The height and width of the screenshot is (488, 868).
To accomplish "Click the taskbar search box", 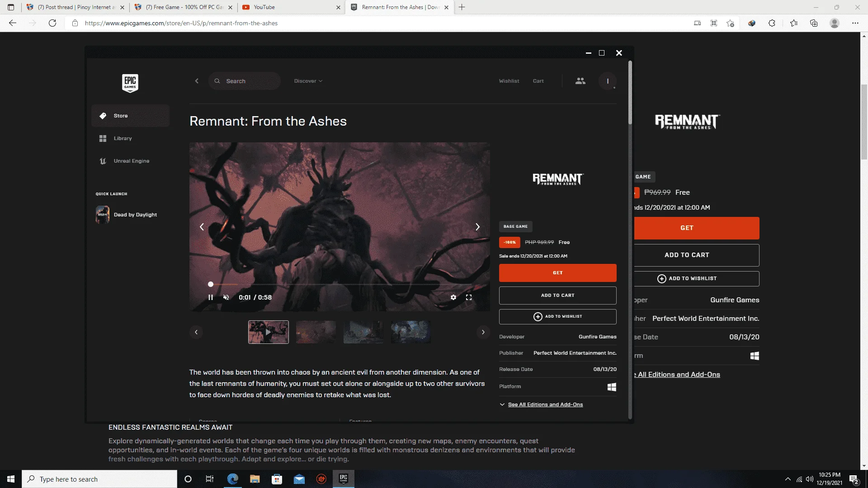I will [x=99, y=479].
